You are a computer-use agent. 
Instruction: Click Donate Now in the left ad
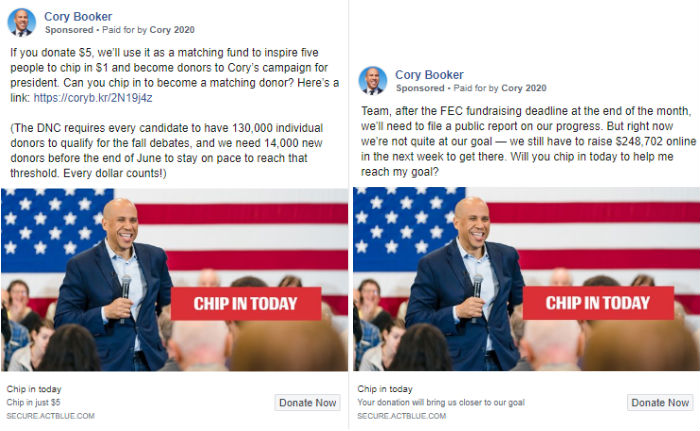coord(307,402)
